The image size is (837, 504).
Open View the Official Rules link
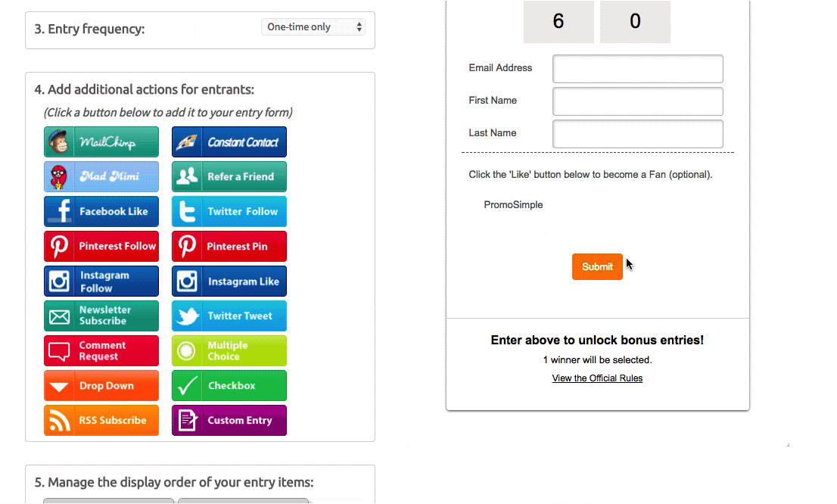pos(597,378)
